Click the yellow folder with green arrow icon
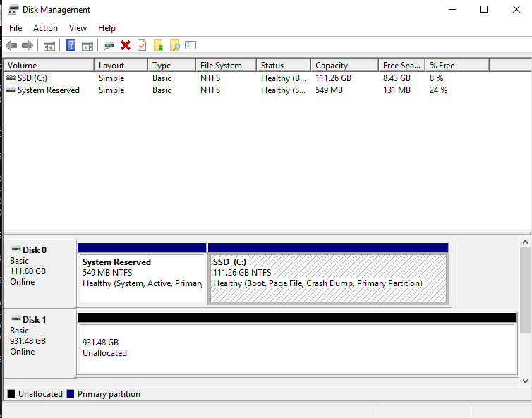532x418 pixels. pos(159,45)
